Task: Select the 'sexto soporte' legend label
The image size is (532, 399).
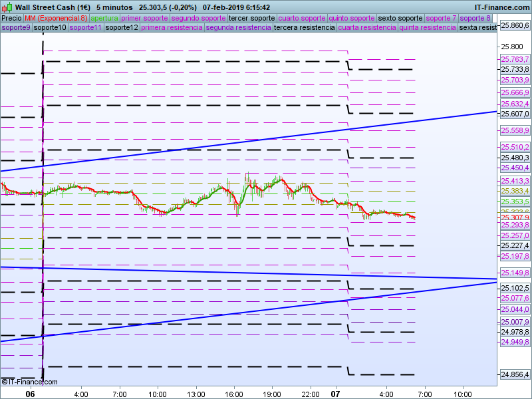Action: (x=400, y=18)
